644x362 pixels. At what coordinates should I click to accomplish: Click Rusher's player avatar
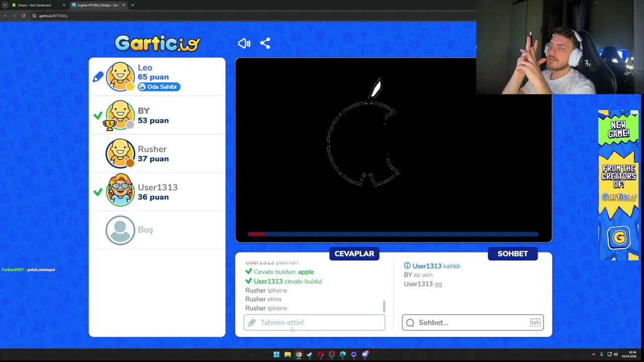click(120, 153)
